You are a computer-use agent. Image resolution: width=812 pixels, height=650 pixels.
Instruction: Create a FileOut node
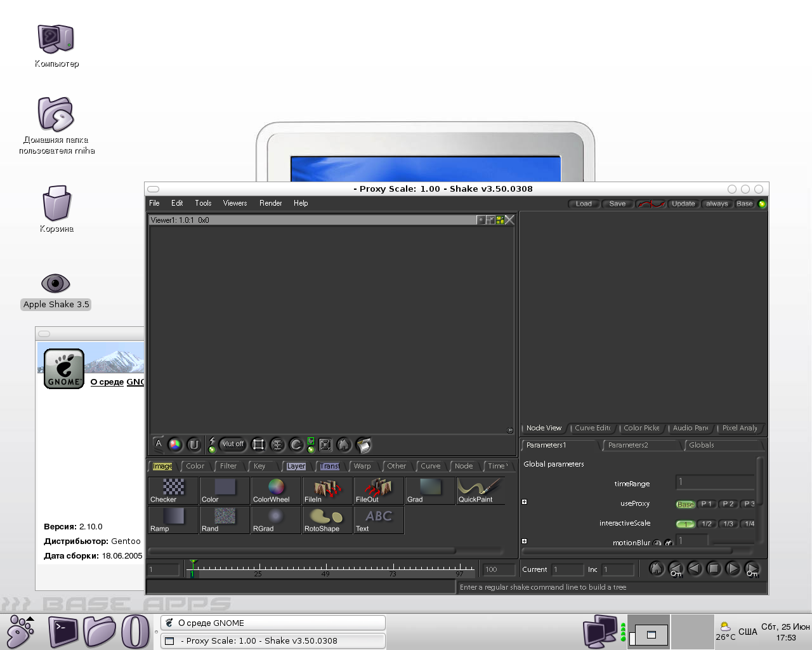pos(379,491)
